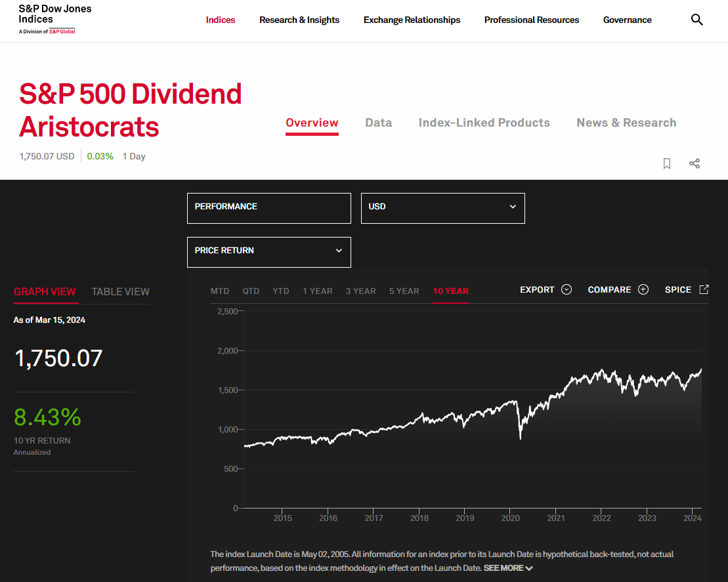Add an index to Compare
This screenshot has height=582, width=728.
coord(618,289)
